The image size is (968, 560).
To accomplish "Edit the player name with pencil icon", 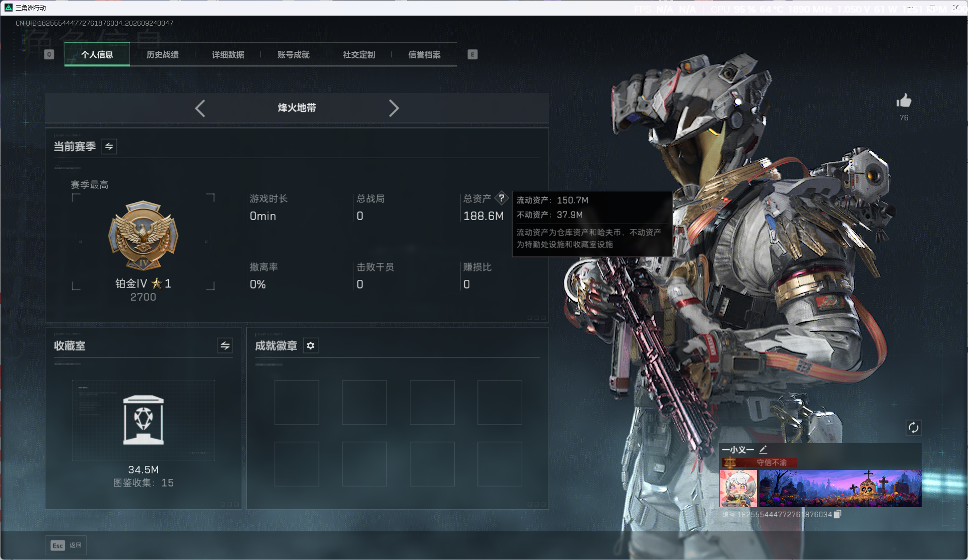I will click(763, 449).
